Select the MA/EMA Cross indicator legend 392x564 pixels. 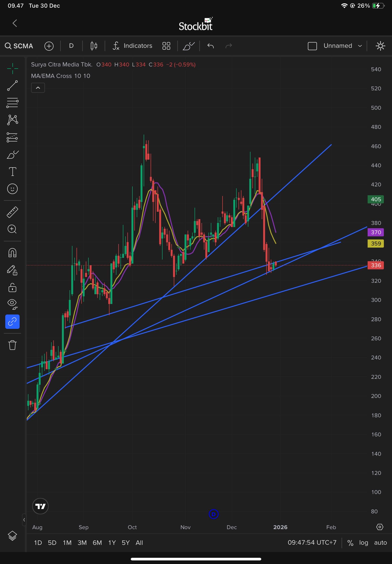pos(61,76)
